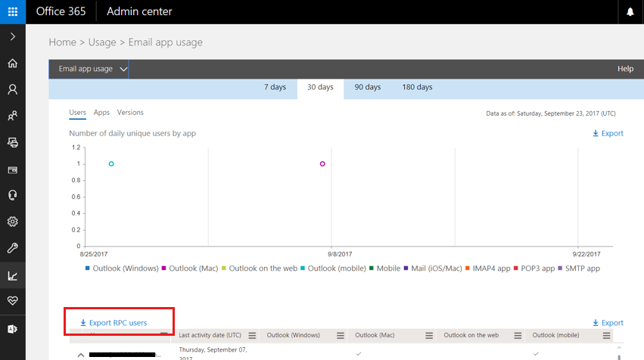Open the Support headset icon
Image resolution: width=644 pixels, height=360 pixels.
[x=13, y=195]
